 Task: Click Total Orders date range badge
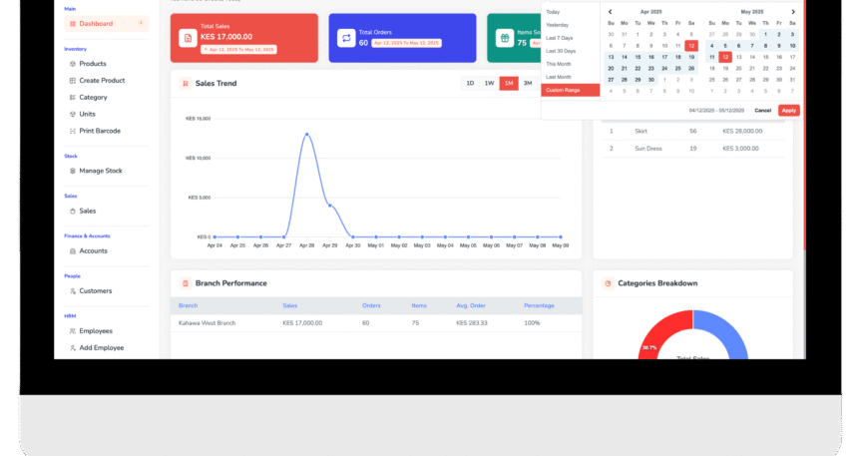point(406,43)
